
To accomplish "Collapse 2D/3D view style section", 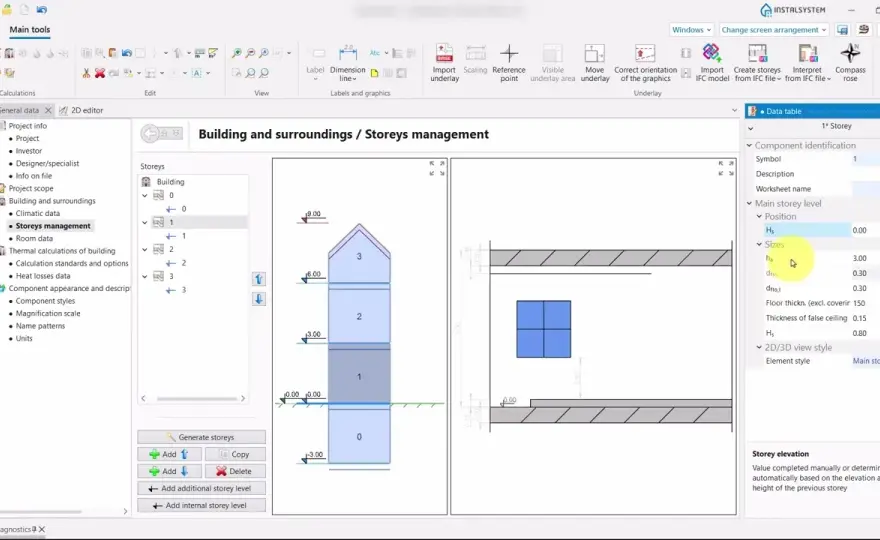I will click(x=759, y=347).
